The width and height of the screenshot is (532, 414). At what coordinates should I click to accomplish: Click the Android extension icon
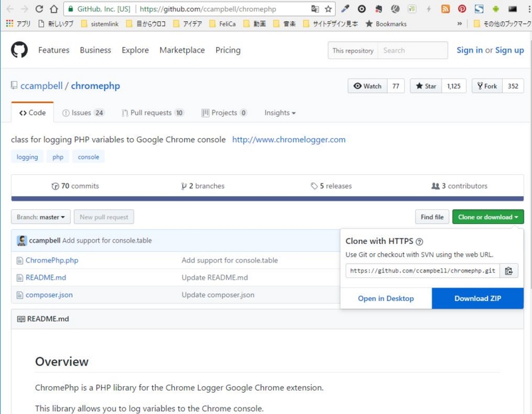pos(496,9)
